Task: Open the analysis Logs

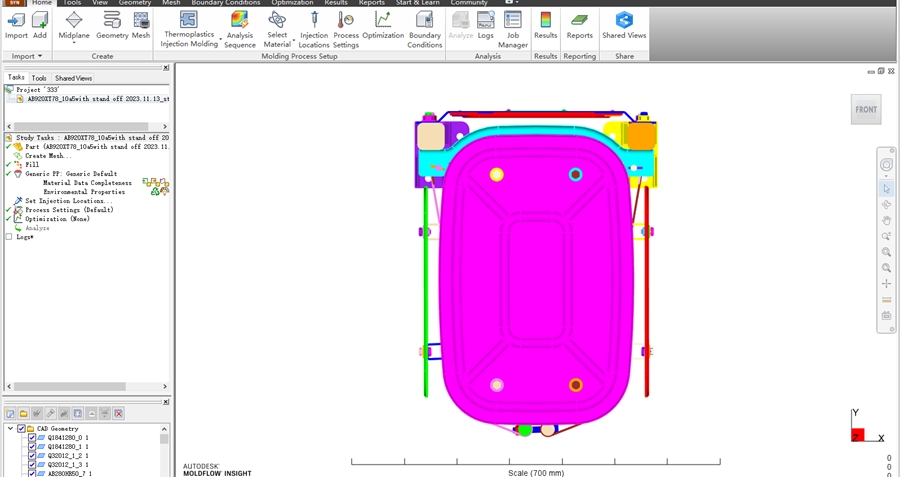Action: [x=486, y=26]
